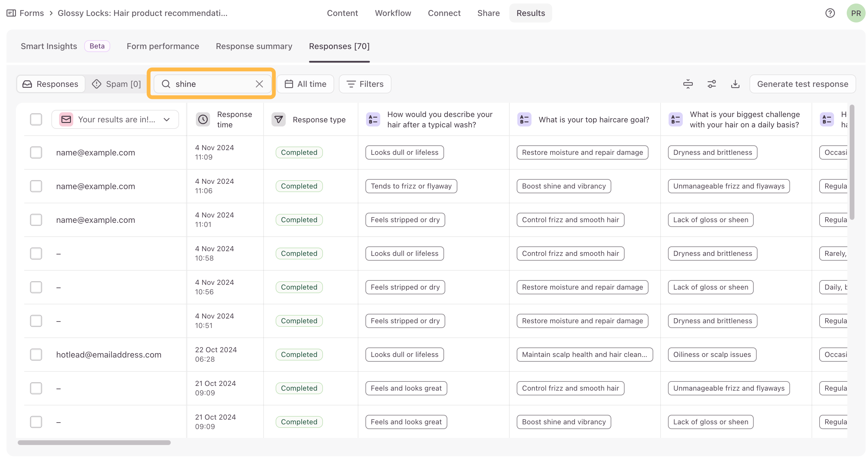Screen dimensions: 868x458
Task: Click the search magnifier icon
Action: tap(166, 84)
